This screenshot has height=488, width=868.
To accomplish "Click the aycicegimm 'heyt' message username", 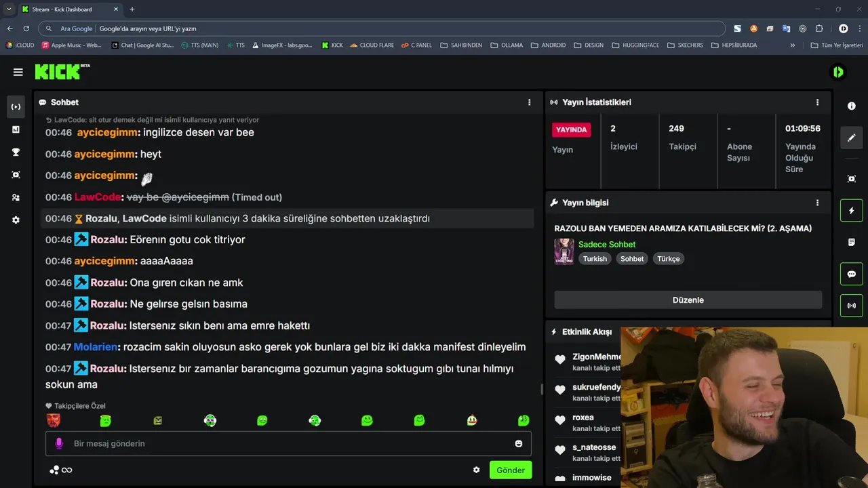I will tap(105, 154).
